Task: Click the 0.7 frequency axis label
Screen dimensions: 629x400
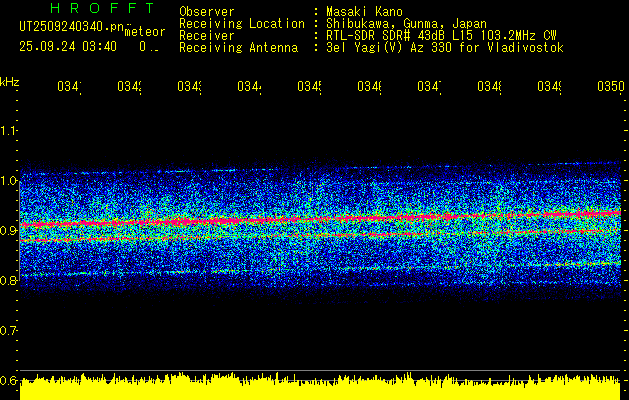Action: [8, 330]
